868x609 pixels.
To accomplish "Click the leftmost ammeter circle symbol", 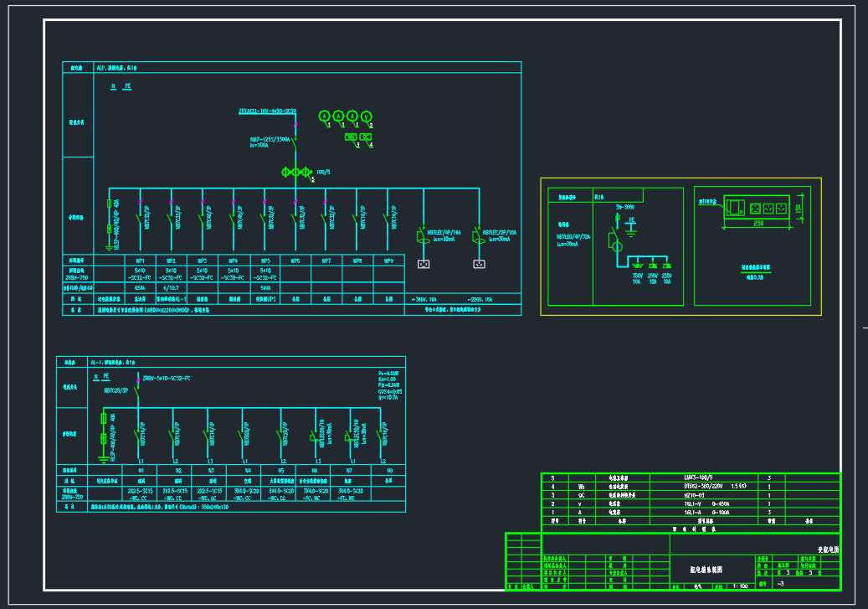I will (325, 116).
